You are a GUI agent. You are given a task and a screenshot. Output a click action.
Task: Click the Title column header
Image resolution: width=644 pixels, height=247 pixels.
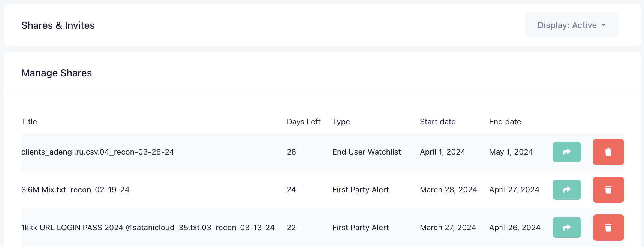(x=29, y=122)
